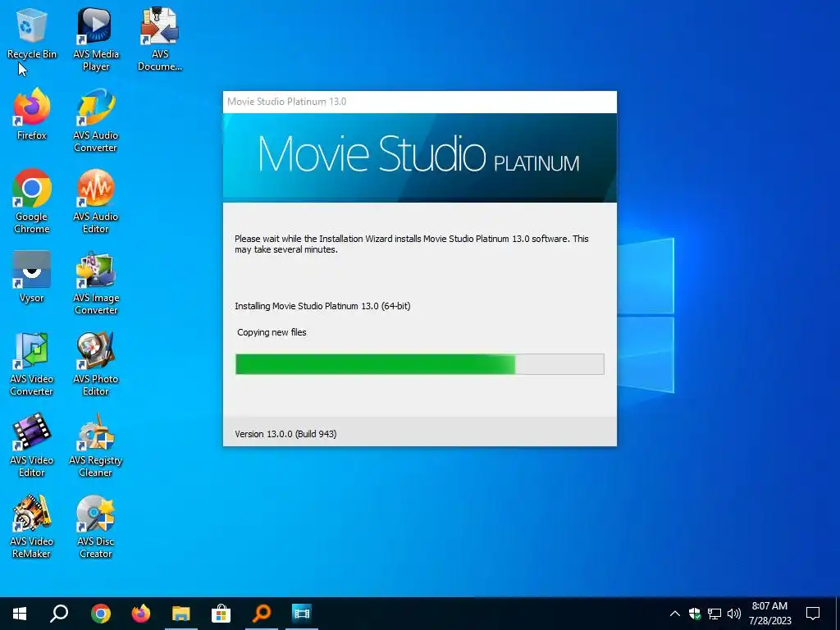Switch to the orange magnifier taskbar app
The height and width of the screenshot is (630, 840).
[x=262, y=614]
